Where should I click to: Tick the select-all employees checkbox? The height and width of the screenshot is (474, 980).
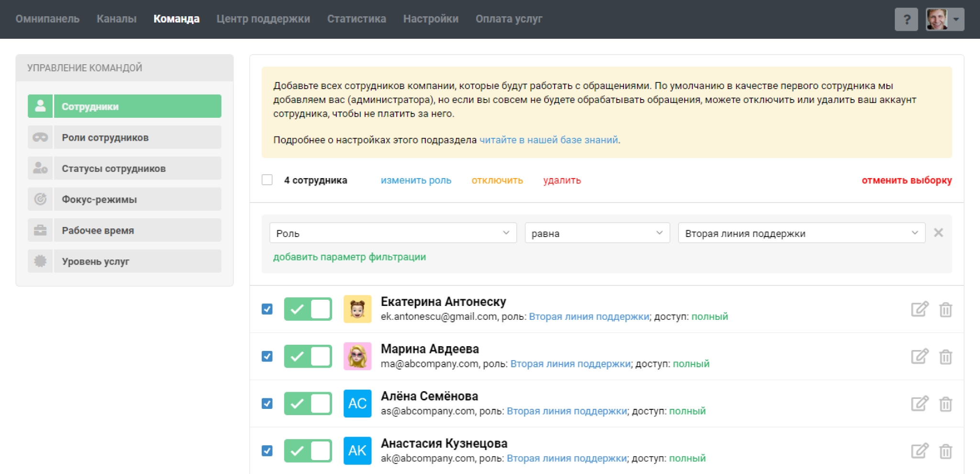(x=267, y=180)
